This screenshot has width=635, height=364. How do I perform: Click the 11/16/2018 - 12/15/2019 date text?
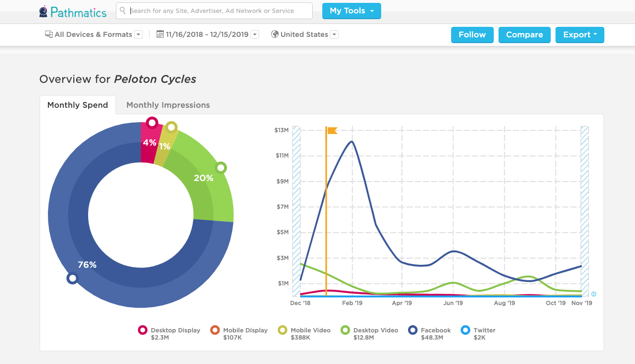coord(207,34)
